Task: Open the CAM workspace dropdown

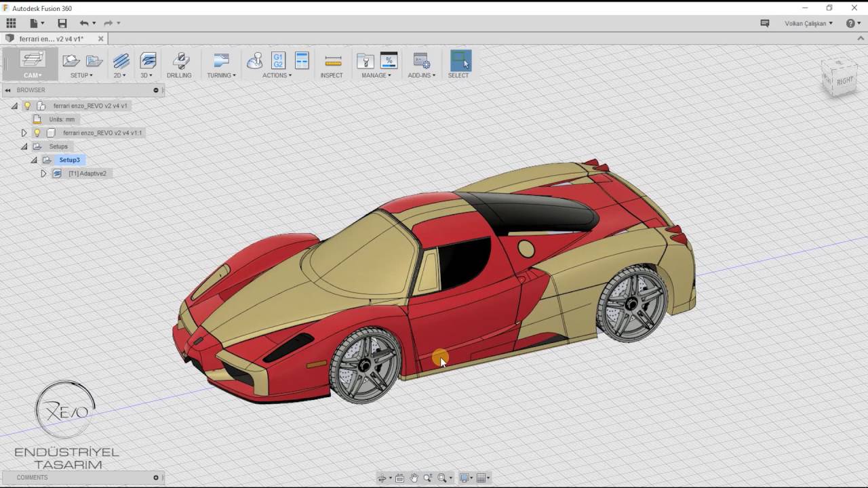Action: point(32,75)
